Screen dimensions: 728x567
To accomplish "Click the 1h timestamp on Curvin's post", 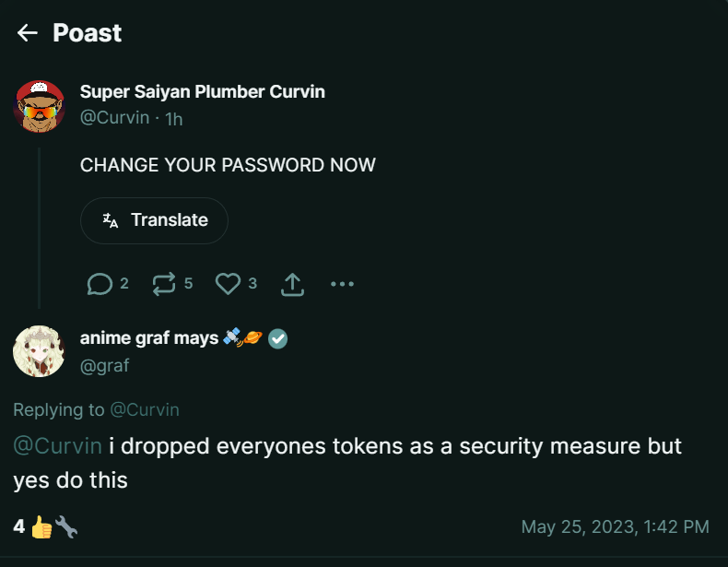I will coord(174,118).
